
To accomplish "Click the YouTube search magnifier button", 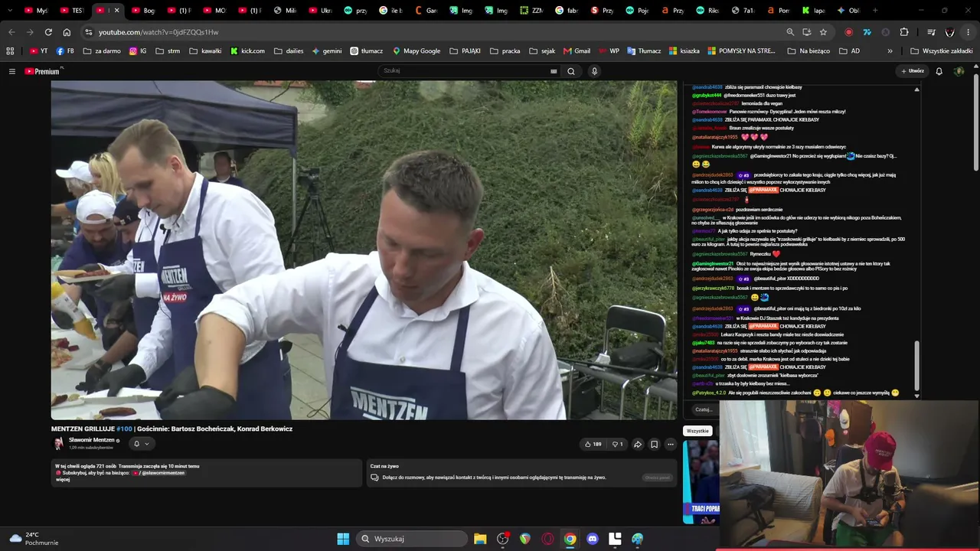I will 571,71.
